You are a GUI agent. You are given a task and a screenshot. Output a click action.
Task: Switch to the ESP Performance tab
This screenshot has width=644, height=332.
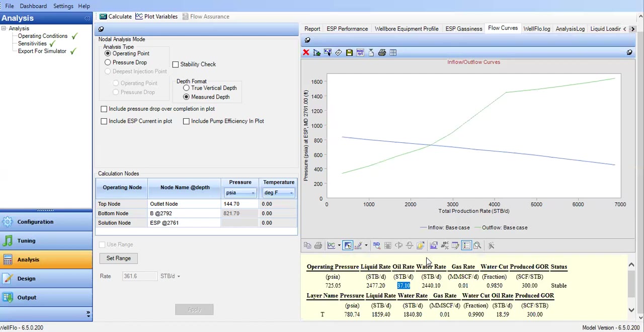(x=347, y=29)
